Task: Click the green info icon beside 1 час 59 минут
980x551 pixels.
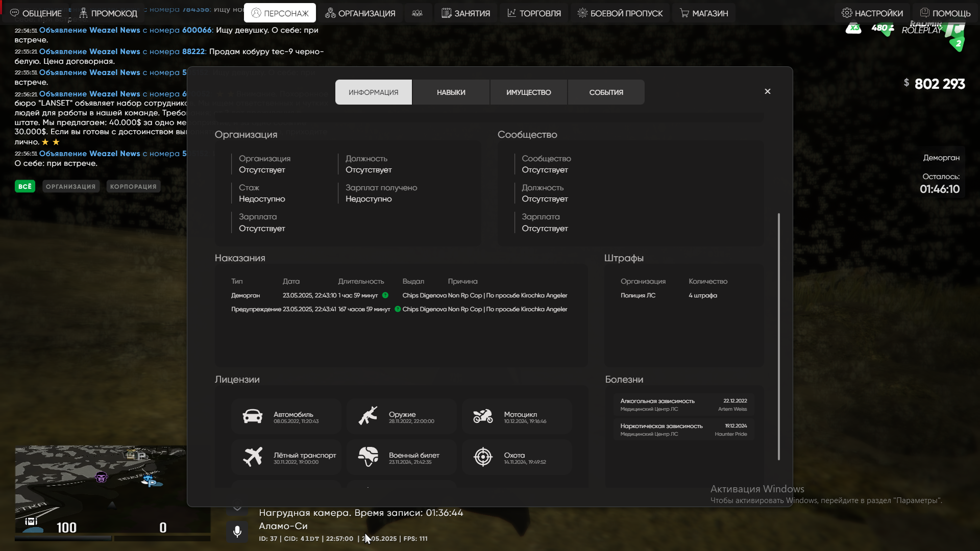Action: pos(385,295)
